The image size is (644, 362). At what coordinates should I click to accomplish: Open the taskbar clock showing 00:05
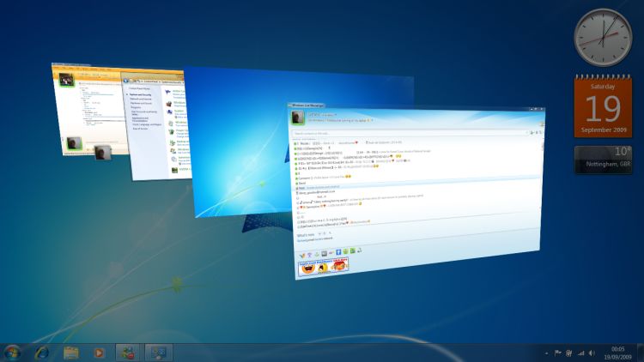point(617,352)
